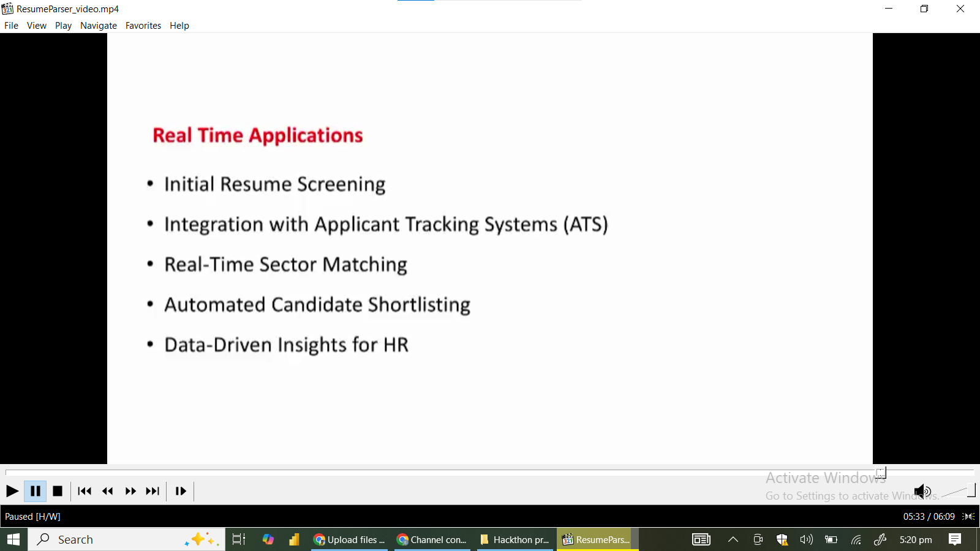980x551 pixels.
Task: Click the ResumeParser_video.mp4 title bar app icon
Action: pyautogui.click(x=7, y=9)
